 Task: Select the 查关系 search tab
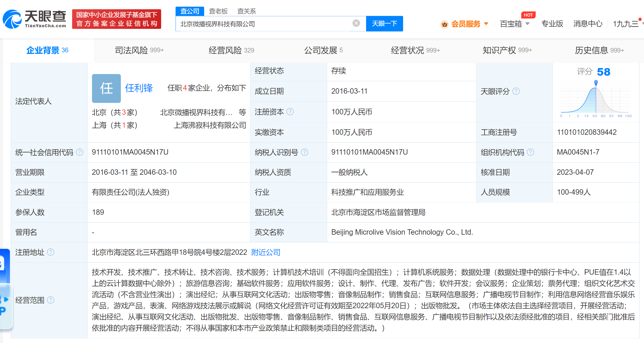click(x=247, y=11)
